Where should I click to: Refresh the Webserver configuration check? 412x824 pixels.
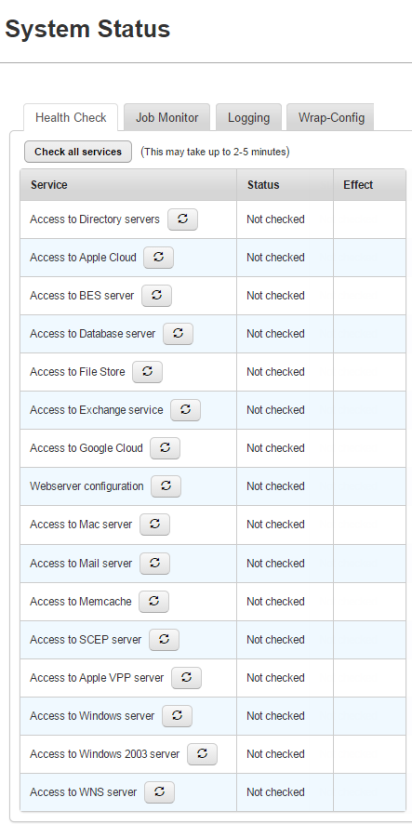tap(166, 486)
